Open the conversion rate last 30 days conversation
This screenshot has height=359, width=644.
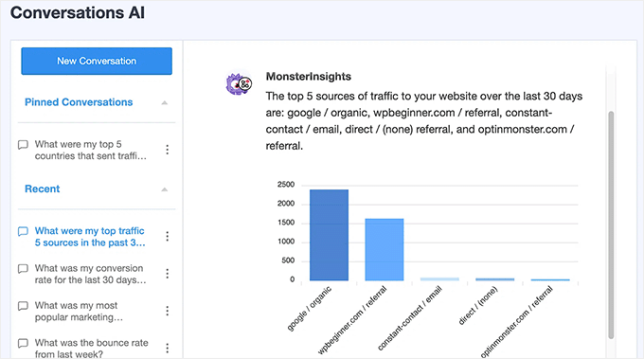coord(90,274)
